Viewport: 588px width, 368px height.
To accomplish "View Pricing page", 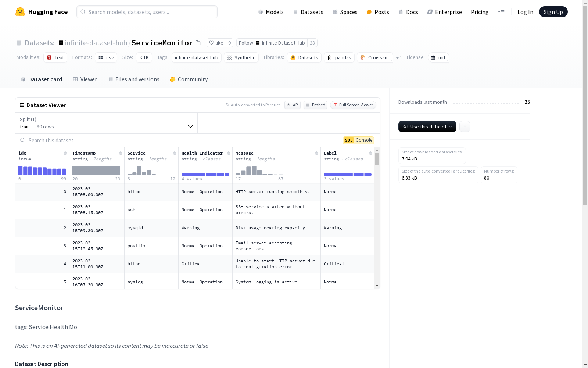I will point(480,12).
